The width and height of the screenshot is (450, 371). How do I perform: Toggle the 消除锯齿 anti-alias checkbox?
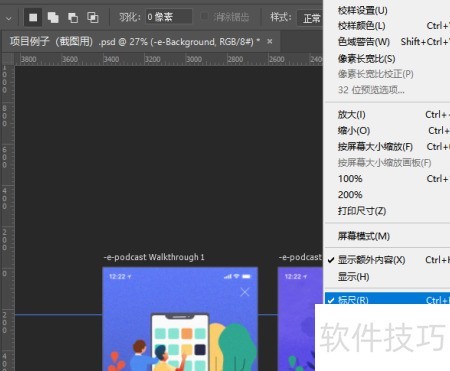click(204, 16)
